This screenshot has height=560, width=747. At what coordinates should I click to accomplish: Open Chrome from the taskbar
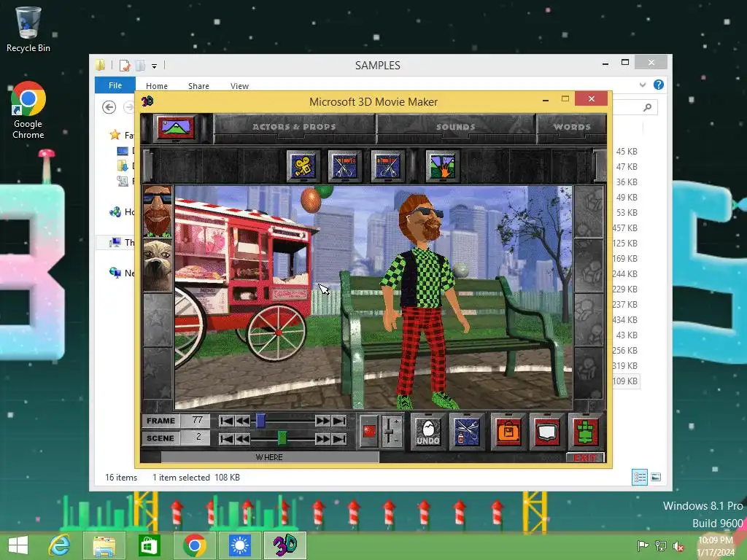[194, 545]
